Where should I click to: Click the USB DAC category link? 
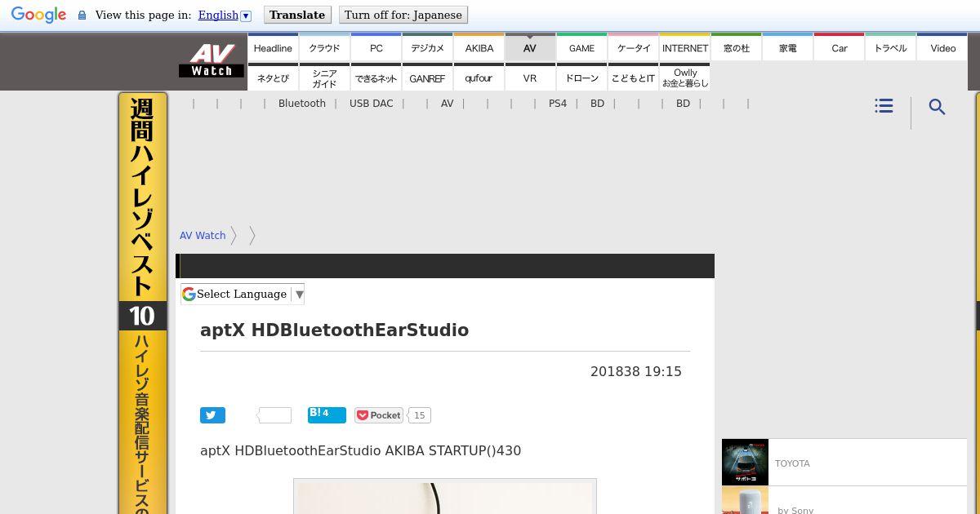click(x=371, y=104)
